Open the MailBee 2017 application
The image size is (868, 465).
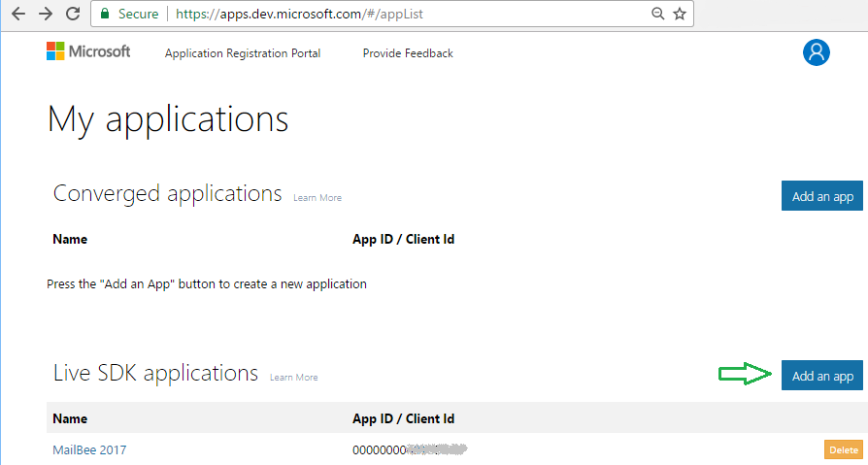click(89, 449)
